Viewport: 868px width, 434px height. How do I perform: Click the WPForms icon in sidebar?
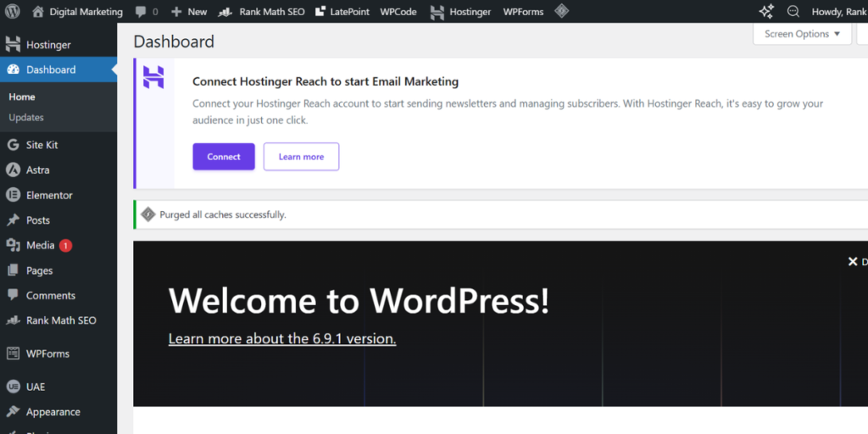[13, 353]
